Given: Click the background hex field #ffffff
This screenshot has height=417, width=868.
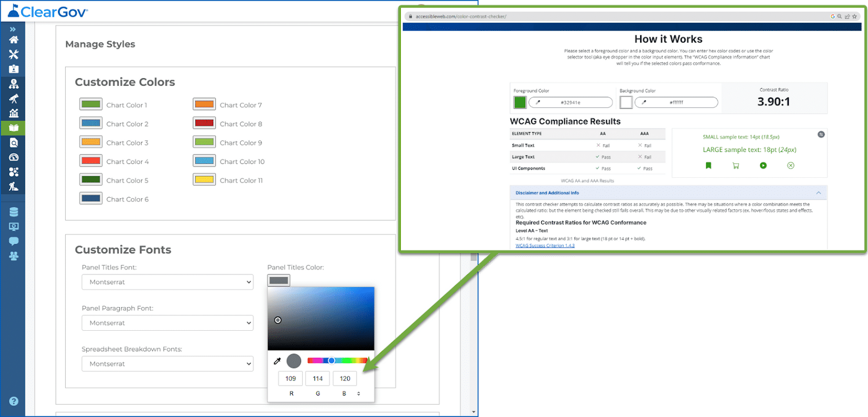Looking at the screenshot, I should (676, 102).
